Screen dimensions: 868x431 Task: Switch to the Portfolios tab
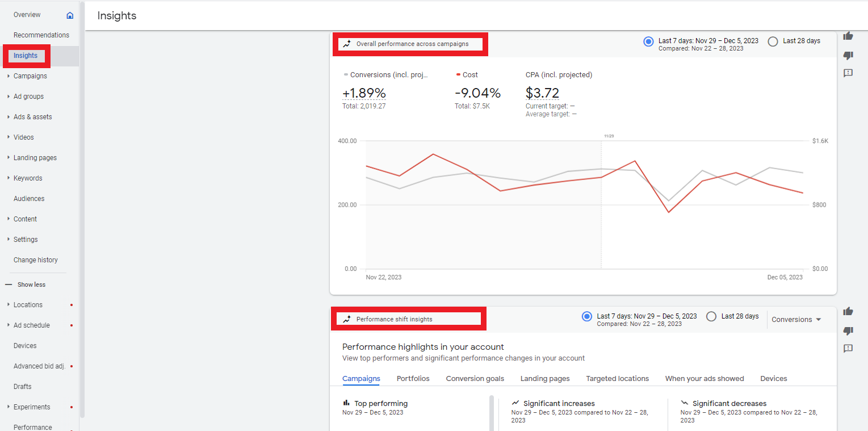click(413, 378)
